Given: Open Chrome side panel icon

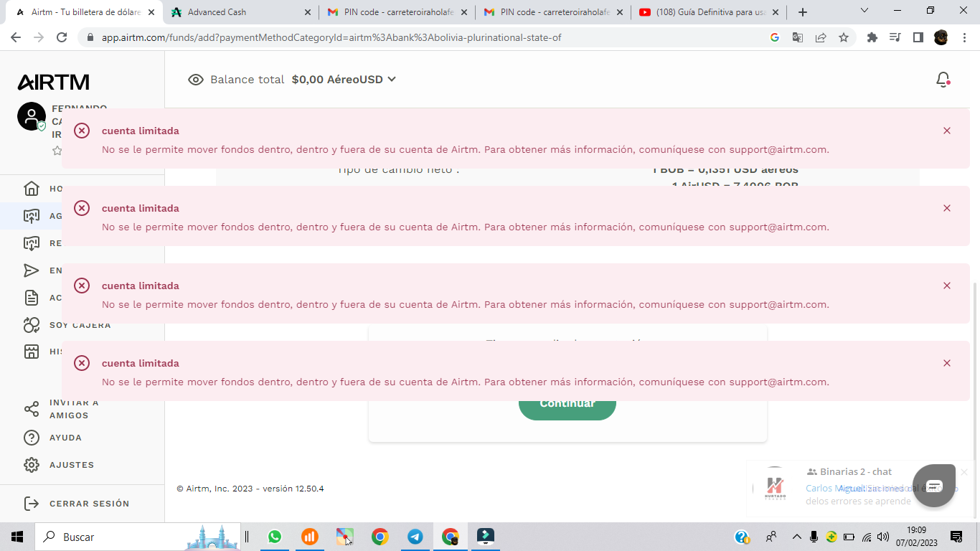Looking at the screenshot, I should point(918,37).
